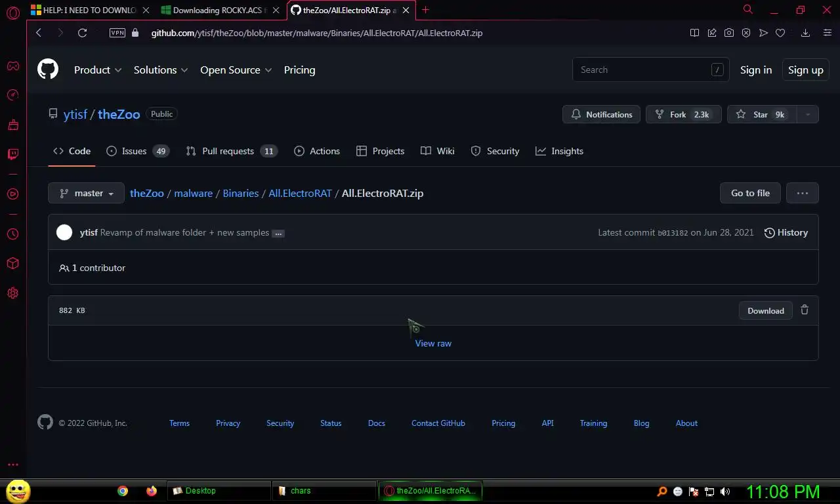Open the more options ellipsis button
The height and width of the screenshot is (504, 840).
point(802,193)
